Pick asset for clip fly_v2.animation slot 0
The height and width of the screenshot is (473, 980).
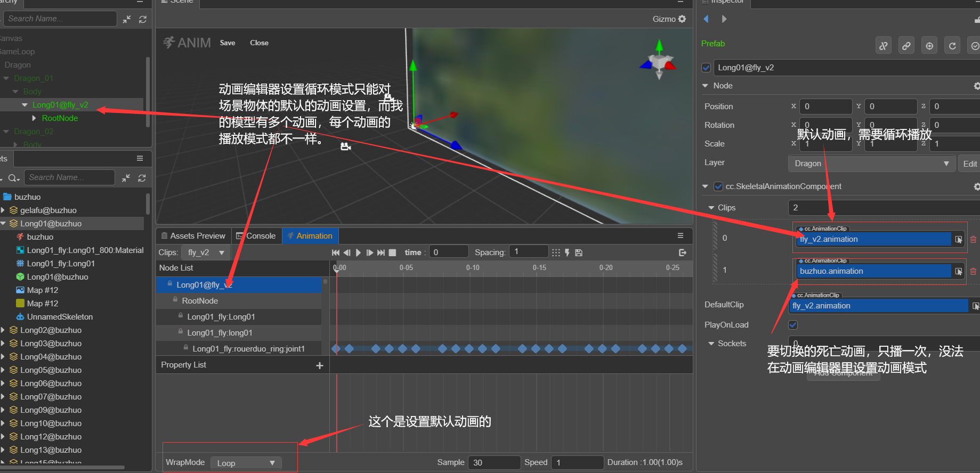pos(959,240)
